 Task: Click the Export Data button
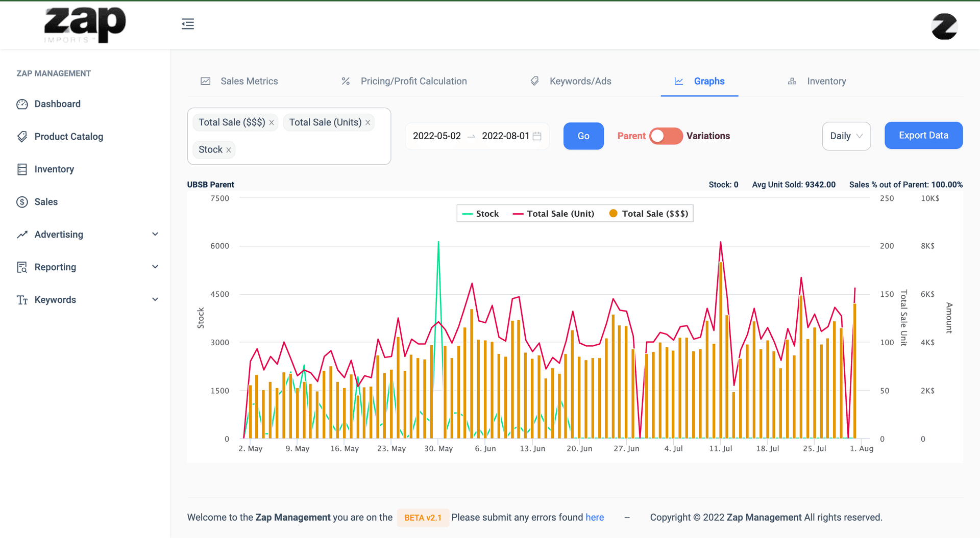point(923,136)
